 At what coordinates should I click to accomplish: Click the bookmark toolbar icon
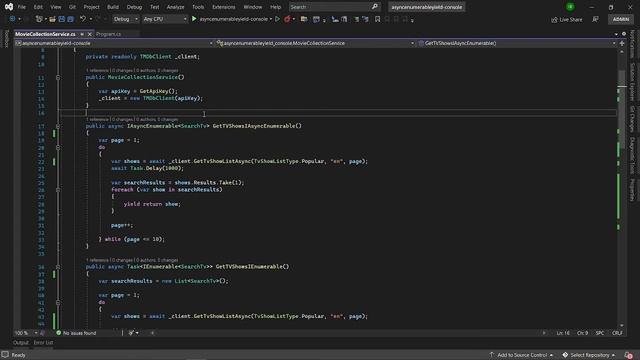378,19
